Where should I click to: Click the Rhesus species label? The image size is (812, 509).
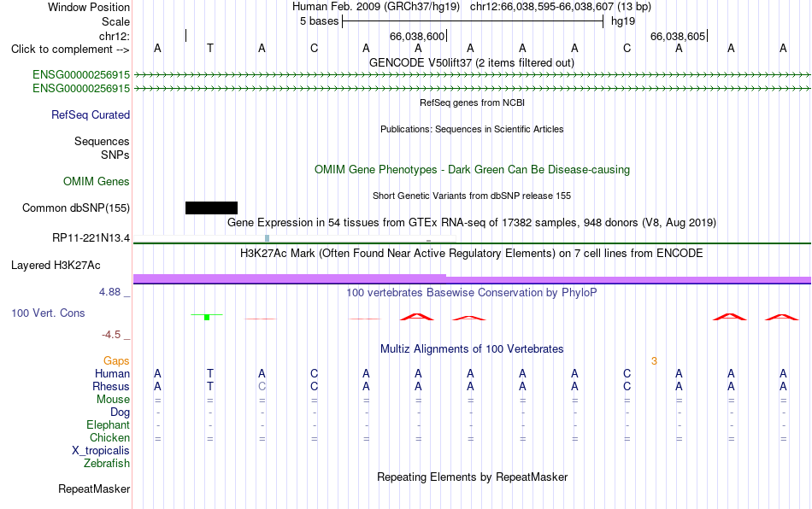(111, 386)
